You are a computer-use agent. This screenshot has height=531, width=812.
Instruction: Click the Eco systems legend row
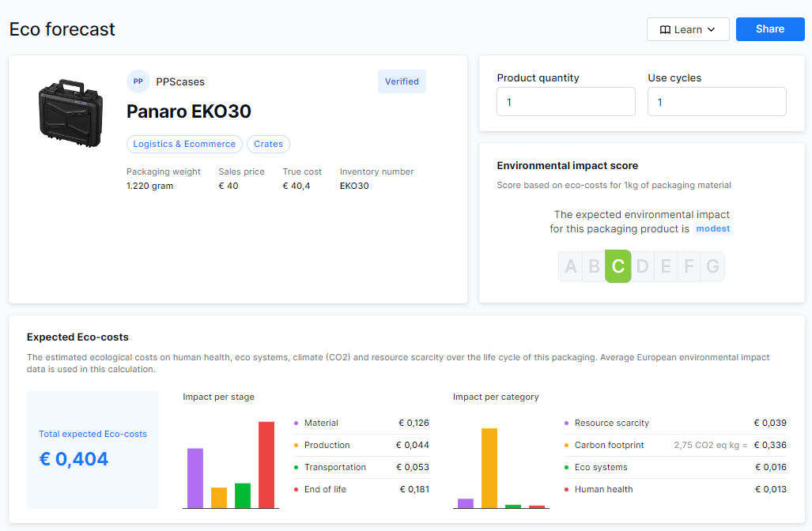click(675, 467)
